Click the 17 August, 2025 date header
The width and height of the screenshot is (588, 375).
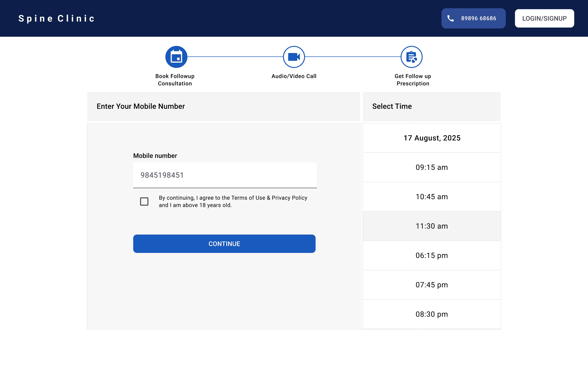432,138
